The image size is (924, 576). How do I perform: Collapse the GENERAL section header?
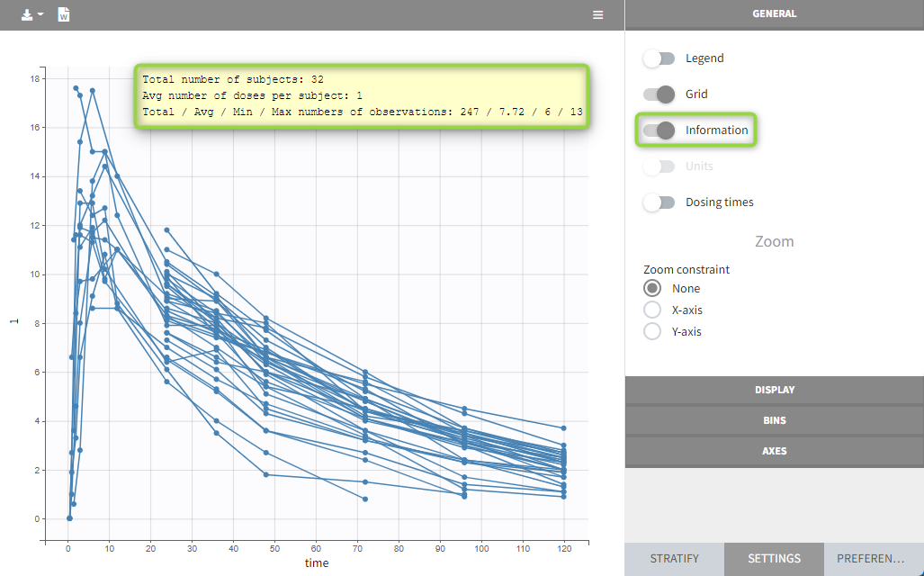coord(774,14)
